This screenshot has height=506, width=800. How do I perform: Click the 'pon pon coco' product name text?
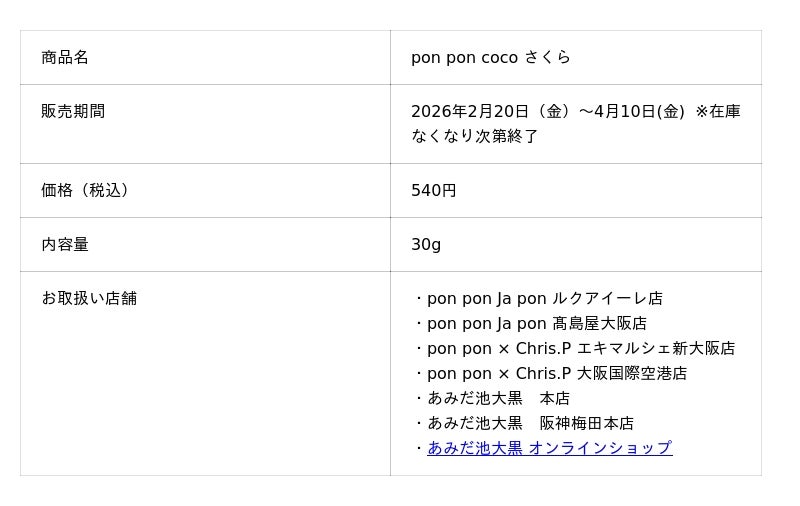pos(464,57)
